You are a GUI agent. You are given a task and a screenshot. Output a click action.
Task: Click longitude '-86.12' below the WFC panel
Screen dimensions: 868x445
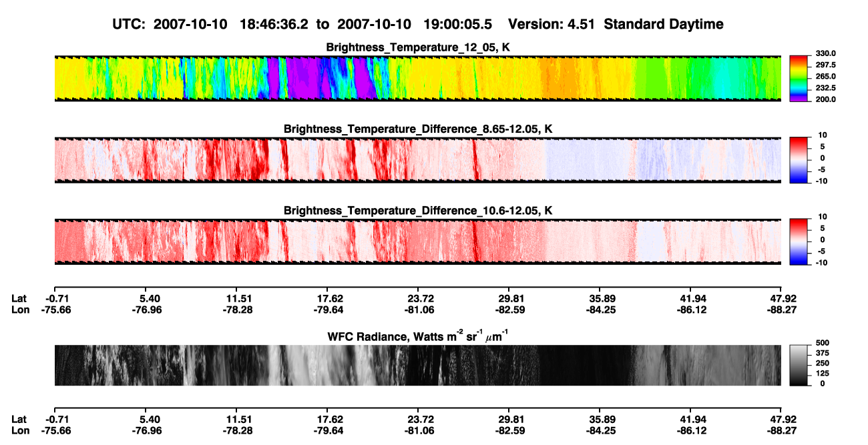tap(691, 431)
